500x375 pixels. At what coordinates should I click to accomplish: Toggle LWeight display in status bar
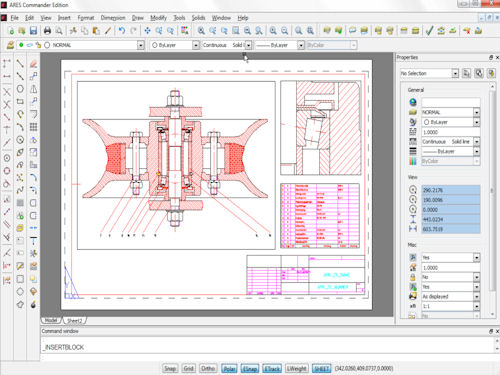tap(297, 368)
